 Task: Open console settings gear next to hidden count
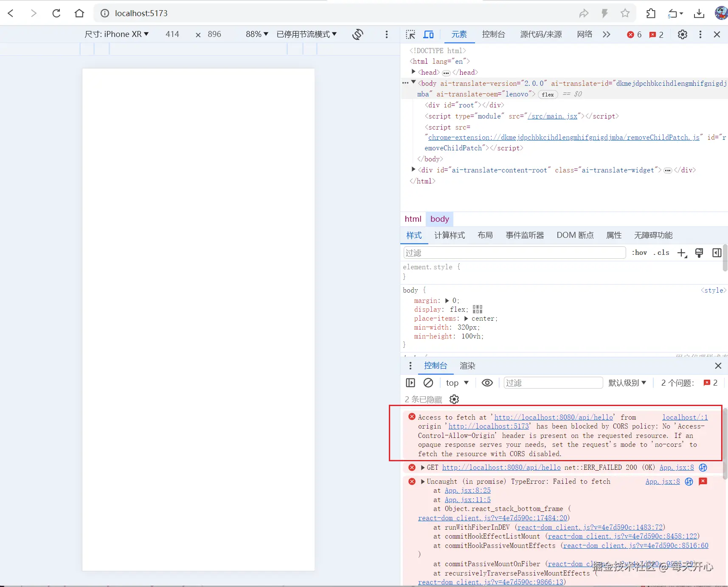click(x=454, y=399)
